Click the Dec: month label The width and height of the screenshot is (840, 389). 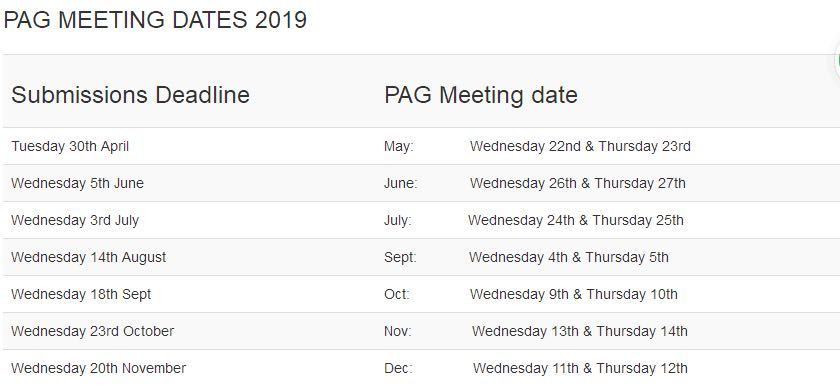(398, 368)
